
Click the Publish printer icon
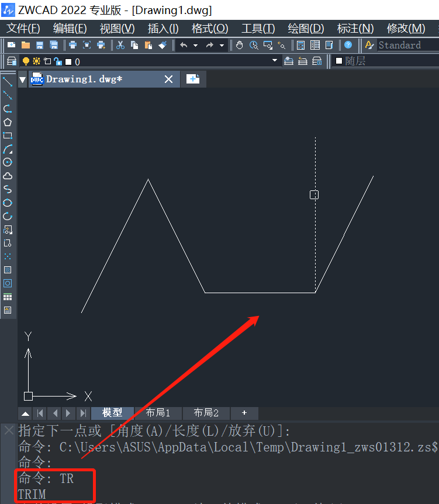pyautogui.click(x=101, y=45)
